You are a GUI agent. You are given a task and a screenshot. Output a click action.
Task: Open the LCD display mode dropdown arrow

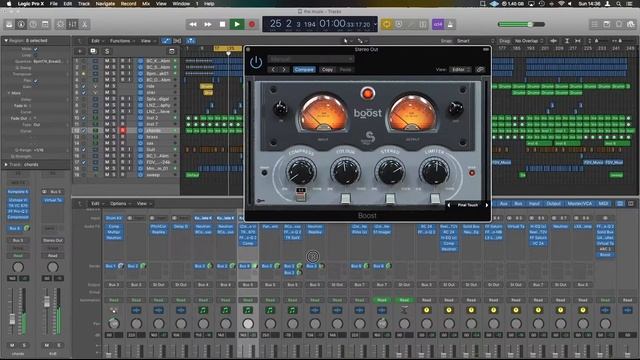(375, 24)
